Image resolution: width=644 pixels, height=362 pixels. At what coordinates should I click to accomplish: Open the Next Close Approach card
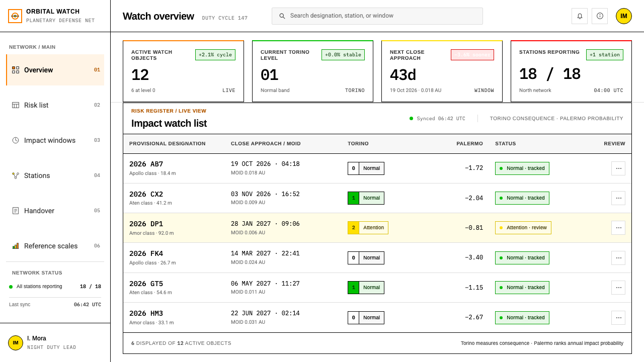pyautogui.click(x=442, y=71)
